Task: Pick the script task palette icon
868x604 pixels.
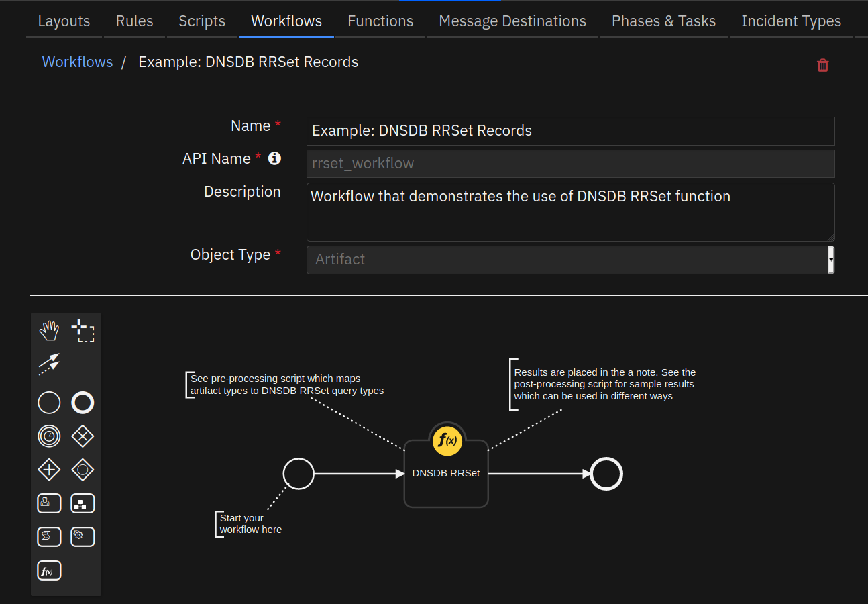Action: [49, 537]
